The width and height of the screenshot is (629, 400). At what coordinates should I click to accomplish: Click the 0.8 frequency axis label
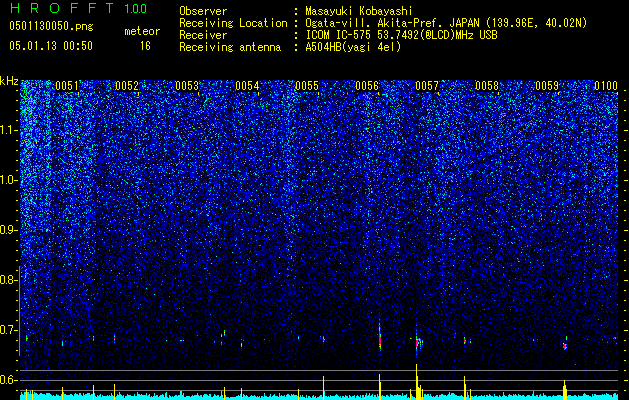coord(9,280)
